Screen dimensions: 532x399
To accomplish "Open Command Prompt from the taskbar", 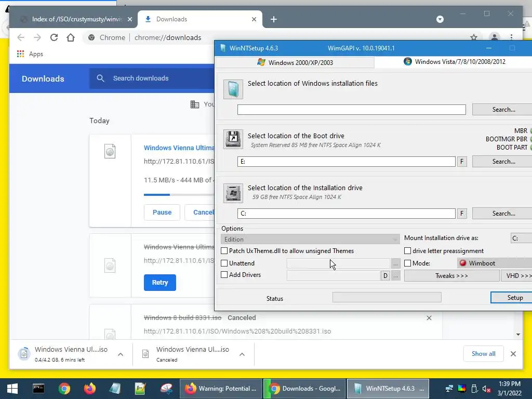I will [38, 389].
